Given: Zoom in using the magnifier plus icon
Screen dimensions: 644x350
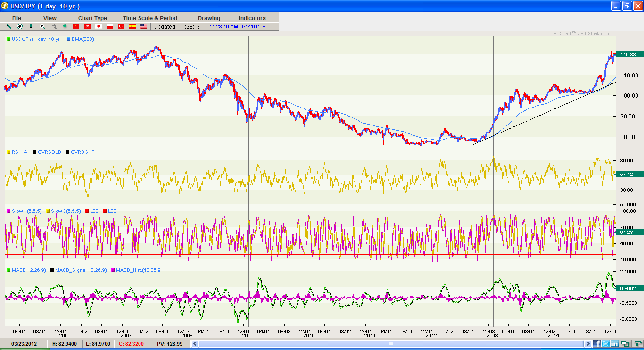Looking at the screenshot, I should (x=42, y=26).
